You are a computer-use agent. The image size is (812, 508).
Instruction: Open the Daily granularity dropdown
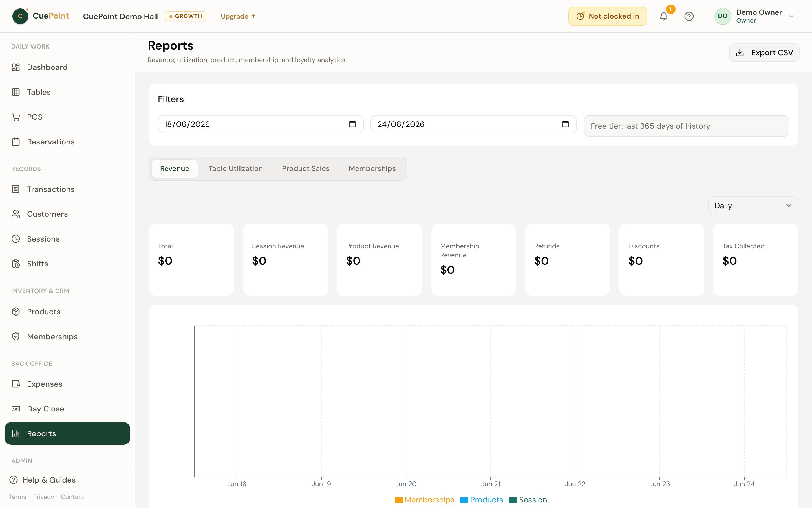[x=753, y=206]
